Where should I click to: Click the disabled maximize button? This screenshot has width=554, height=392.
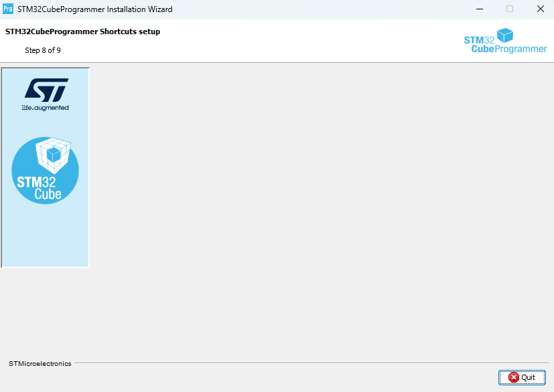[510, 9]
